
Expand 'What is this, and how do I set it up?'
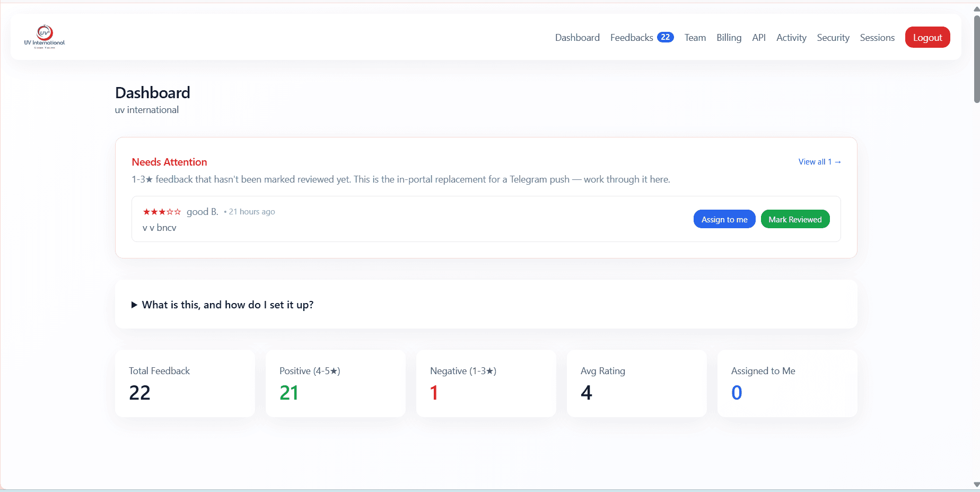pyautogui.click(x=222, y=305)
